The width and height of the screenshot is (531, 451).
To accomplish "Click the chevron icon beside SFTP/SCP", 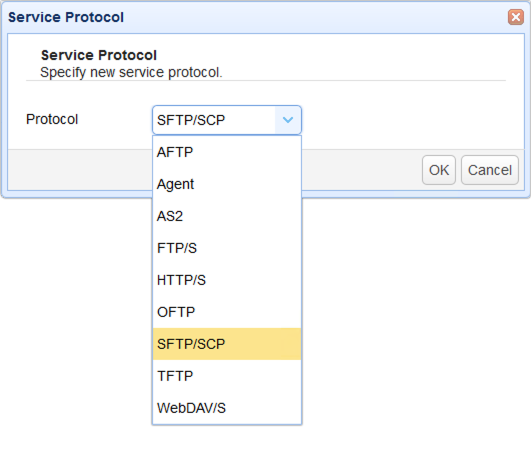I will 288,120.
